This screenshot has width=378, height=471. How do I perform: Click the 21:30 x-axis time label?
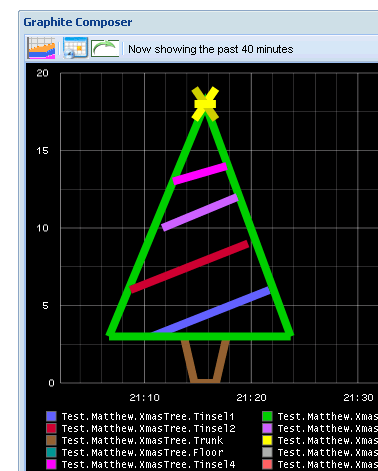click(x=358, y=398)
